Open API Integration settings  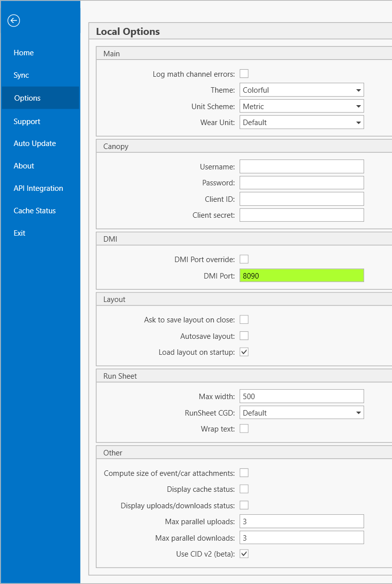click(38, 188)
